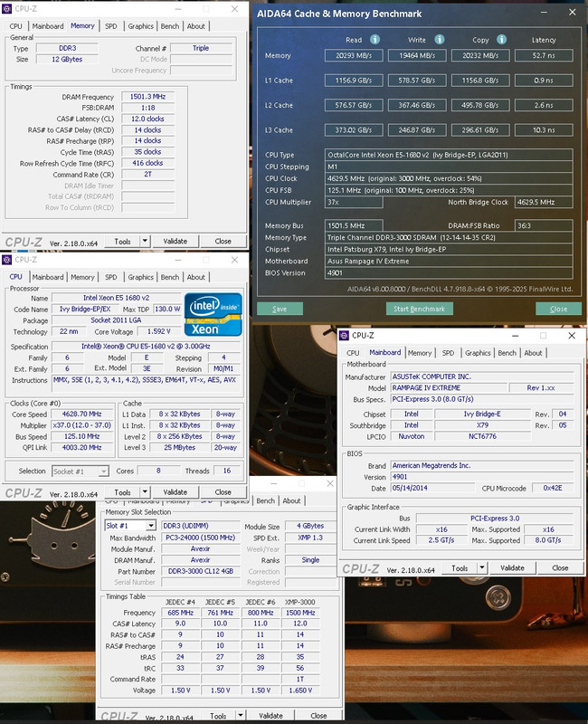Image resolution: width=588 pixels, height=724 pixels.
Task: Click Validate in the Memory CPU-Z window
Action: 175,241
